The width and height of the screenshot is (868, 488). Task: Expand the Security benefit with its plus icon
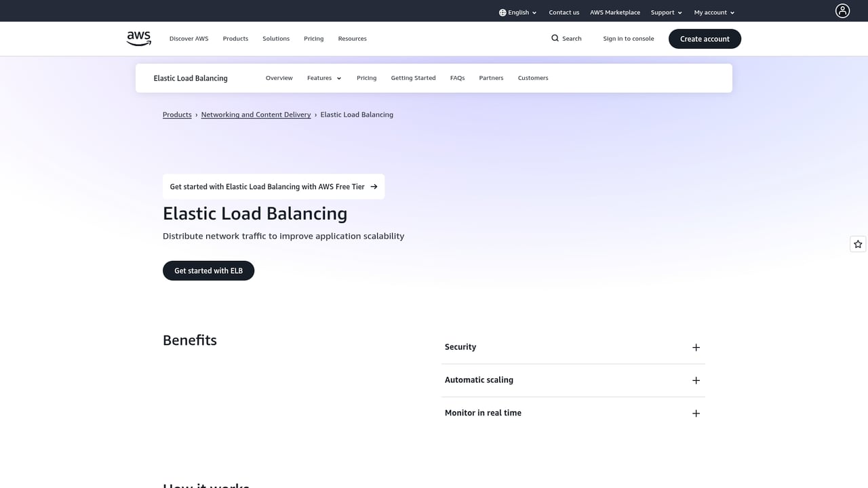tap(696, 347)
